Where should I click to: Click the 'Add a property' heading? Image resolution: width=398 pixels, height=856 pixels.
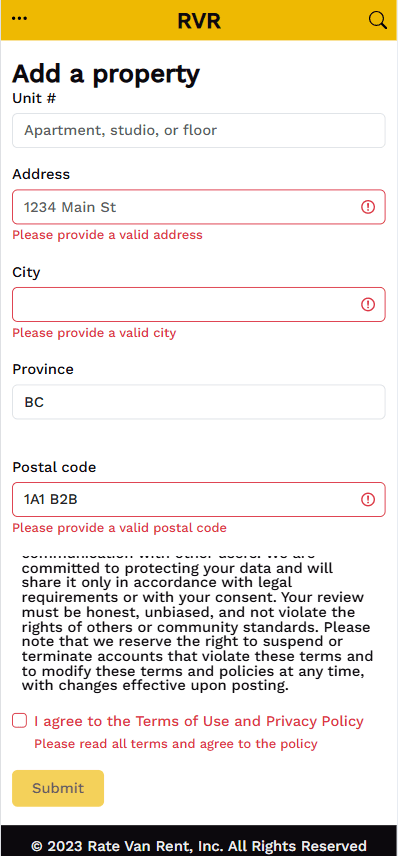click(106, 74)
